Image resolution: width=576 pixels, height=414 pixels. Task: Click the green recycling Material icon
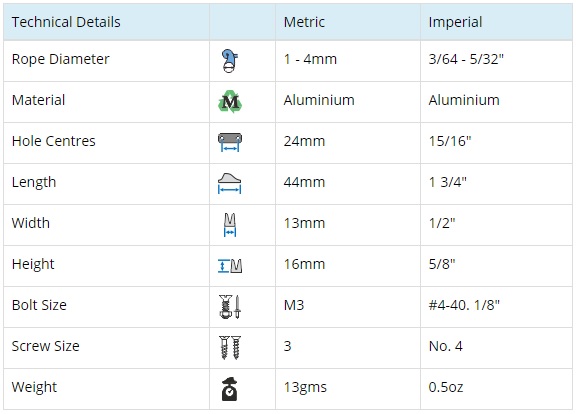pyautogui.click(x=230, y=101)
